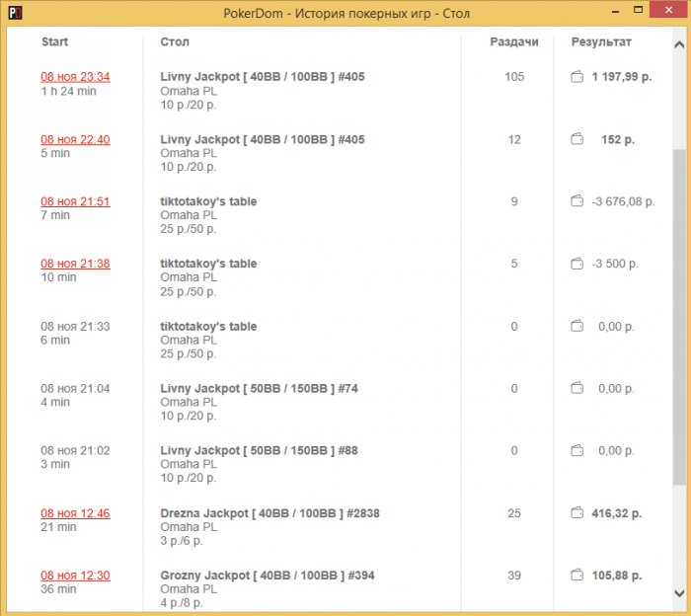Click the wallet icon next to 416,32 р.
This screenshot has width=691, height=616.
click(577, 513)
